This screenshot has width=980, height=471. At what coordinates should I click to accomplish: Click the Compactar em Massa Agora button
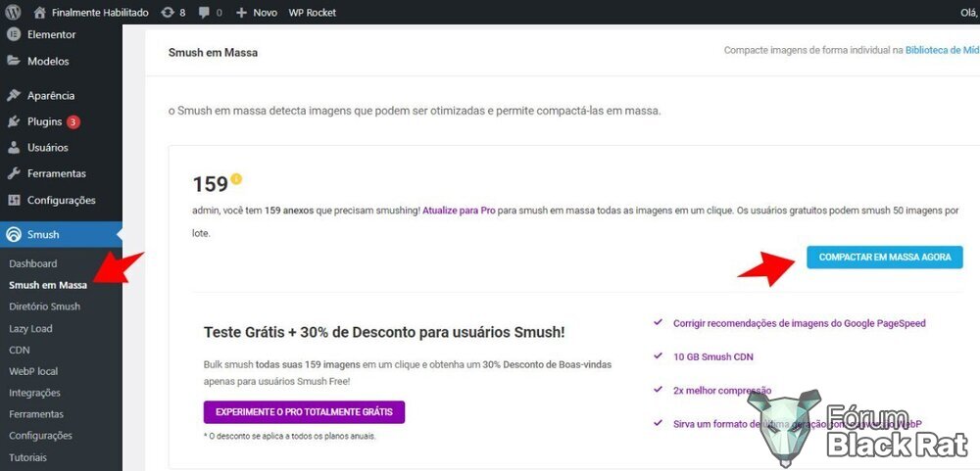[884, 257]
